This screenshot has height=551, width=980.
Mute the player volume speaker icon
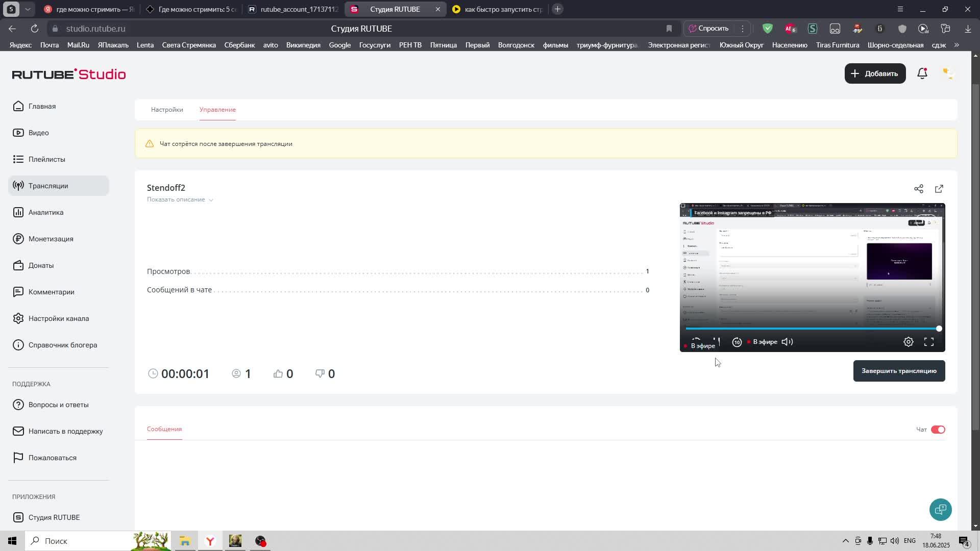pyautogui.click(x=787, y=342)
